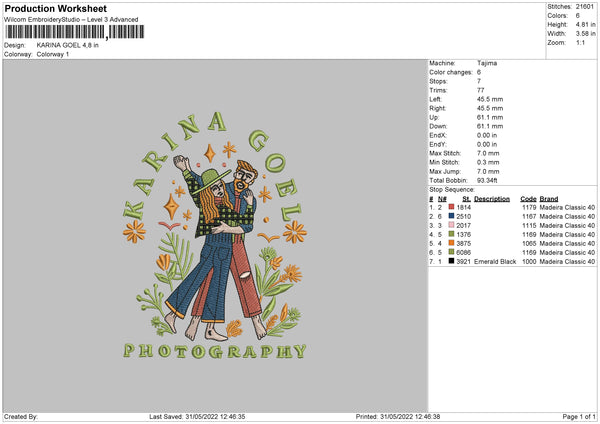Click the orange thread swatch for 3875
600x424 pixels.
coord(451,243)
